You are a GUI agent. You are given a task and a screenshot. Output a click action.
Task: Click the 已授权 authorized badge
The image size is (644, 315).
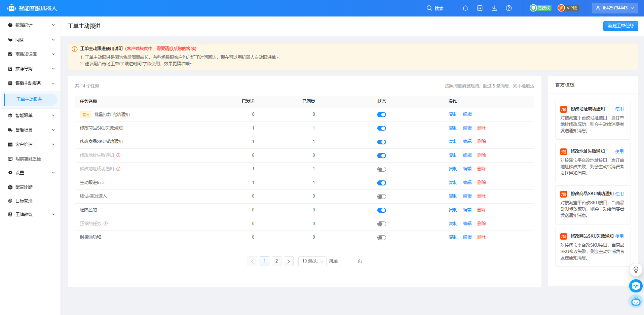(540, 8)
